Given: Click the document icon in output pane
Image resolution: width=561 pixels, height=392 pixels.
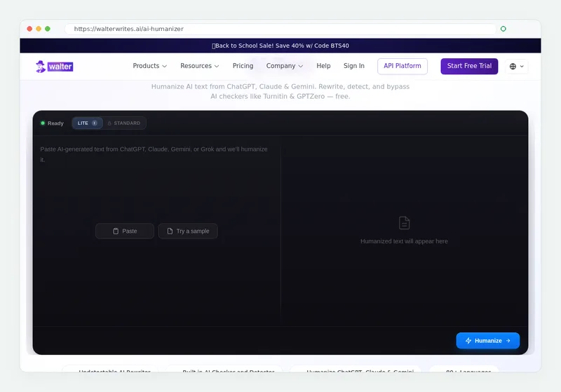Looking at the screenshot, I should [404, 223].
